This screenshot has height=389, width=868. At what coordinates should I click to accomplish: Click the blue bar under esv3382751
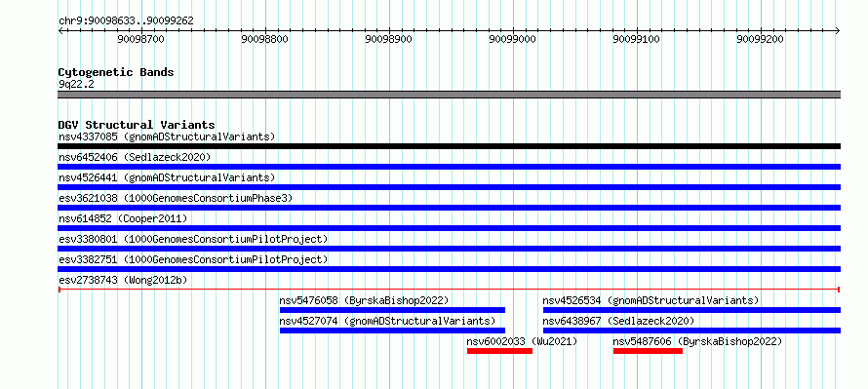click(x=449, y=269)
